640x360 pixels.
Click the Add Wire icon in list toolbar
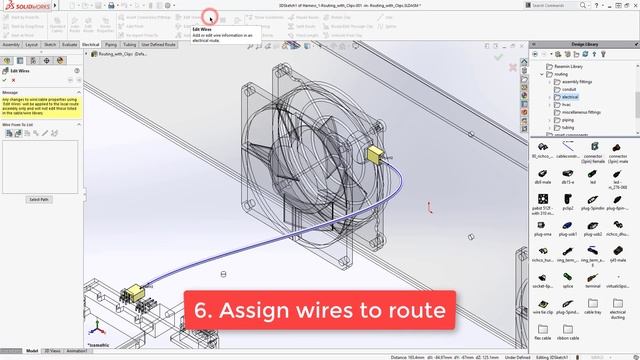click(x=9, y=133)
